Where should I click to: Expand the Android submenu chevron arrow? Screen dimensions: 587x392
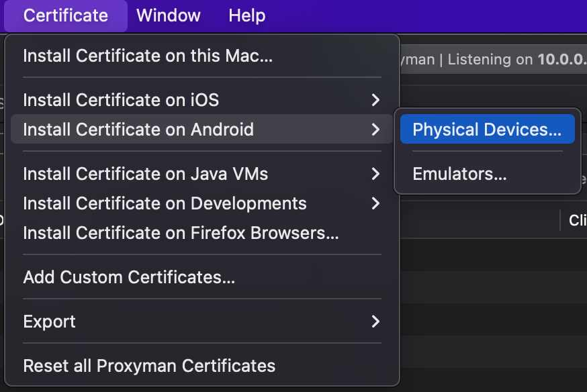coord(375,130)
